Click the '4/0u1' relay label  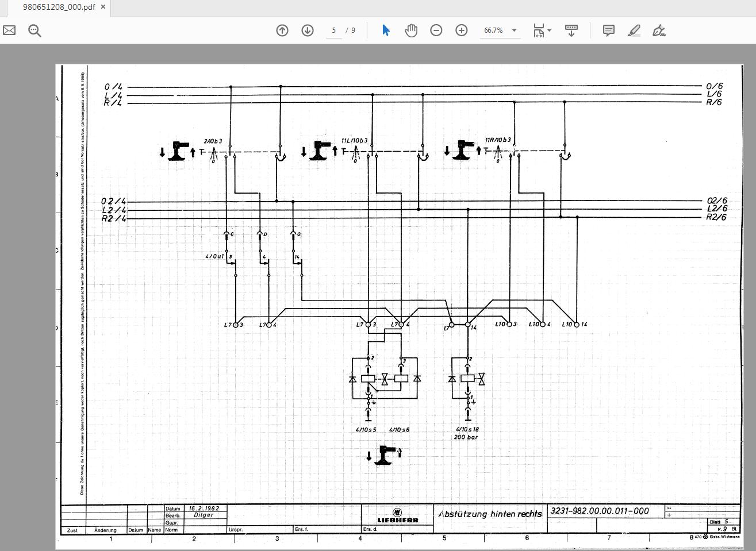[x=214, y=256]
